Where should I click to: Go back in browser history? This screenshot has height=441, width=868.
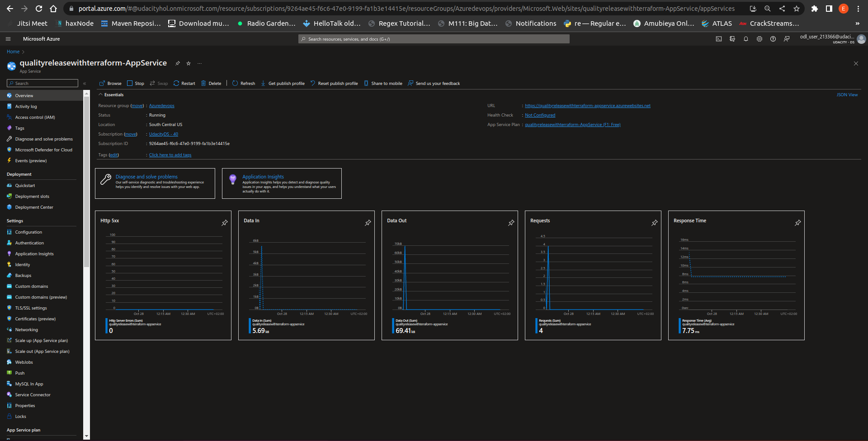click(10, 9)
